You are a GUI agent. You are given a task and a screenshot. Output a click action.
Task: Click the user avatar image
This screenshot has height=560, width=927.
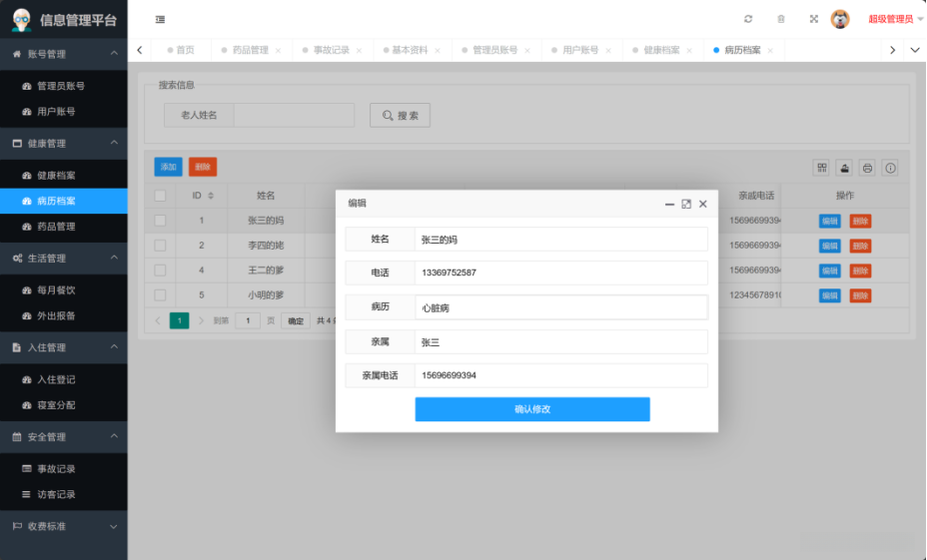pos(840,19)
